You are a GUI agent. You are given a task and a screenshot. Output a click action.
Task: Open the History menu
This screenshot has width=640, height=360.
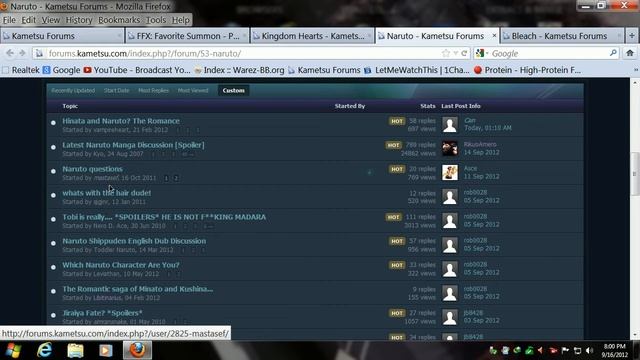click(x=79, y=20)
